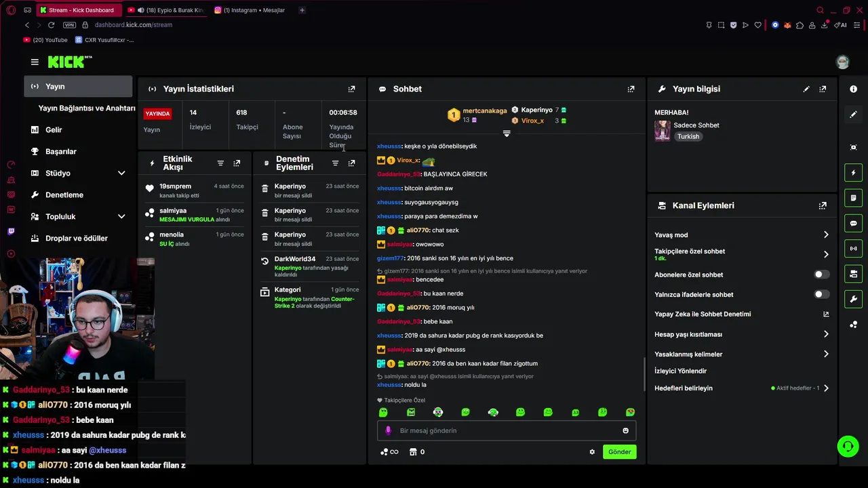Open the emoji picker in message box
Image resolution: width=868 pixels, height=488 pixels.
point(625,430)
